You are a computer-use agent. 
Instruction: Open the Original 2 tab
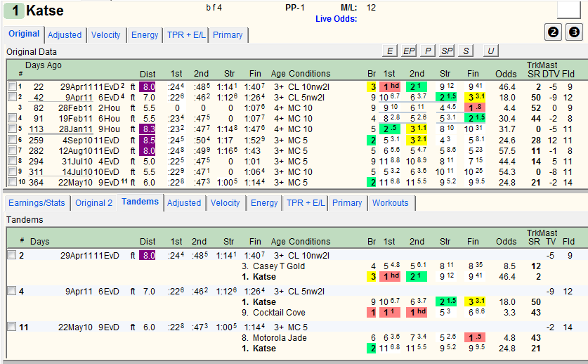pos(93,203)
